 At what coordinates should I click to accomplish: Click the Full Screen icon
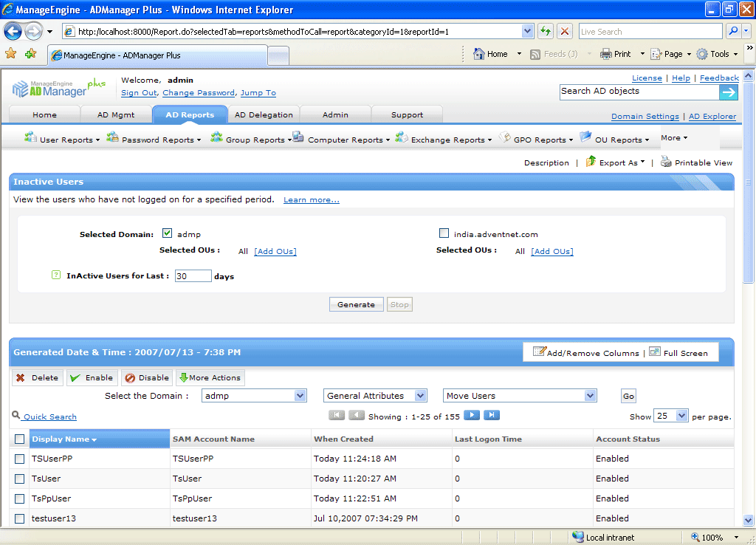pos(655,352)
